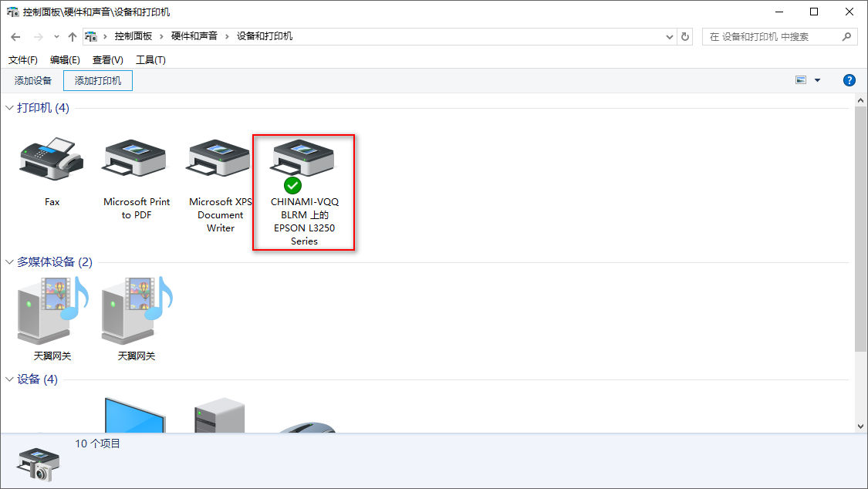868x489 pixels.
Task: Navigate to 硬件和声音 breadcrumb
Action: pos(194,36)
